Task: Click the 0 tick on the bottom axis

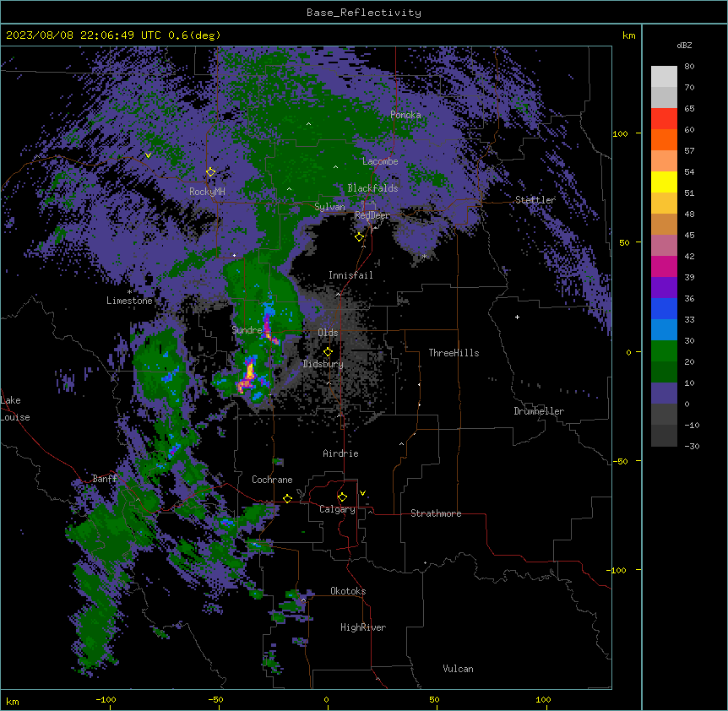Action: (x=326, y=699)
